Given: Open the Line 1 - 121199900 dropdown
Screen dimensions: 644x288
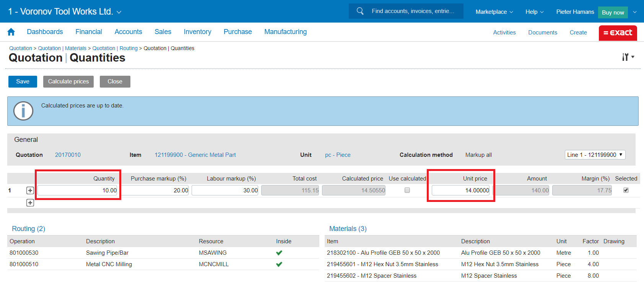Looking at the screenshot, I should click(x=595, y=155).
